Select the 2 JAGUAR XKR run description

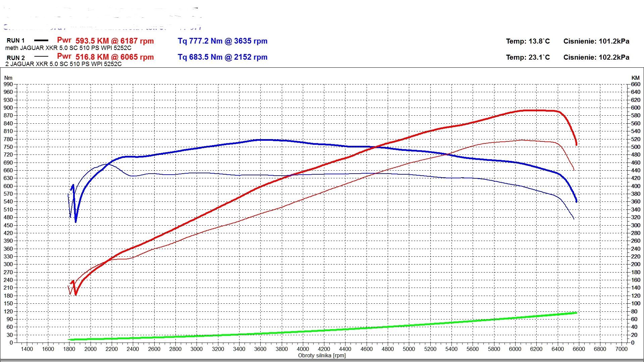(63, 64)
